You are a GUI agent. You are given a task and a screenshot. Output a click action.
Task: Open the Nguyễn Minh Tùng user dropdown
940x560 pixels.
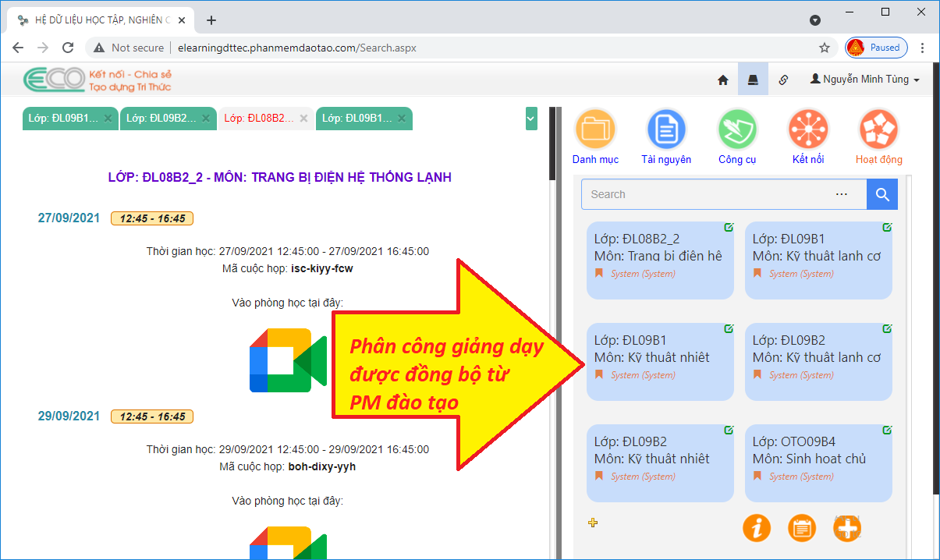coord(865,80)
